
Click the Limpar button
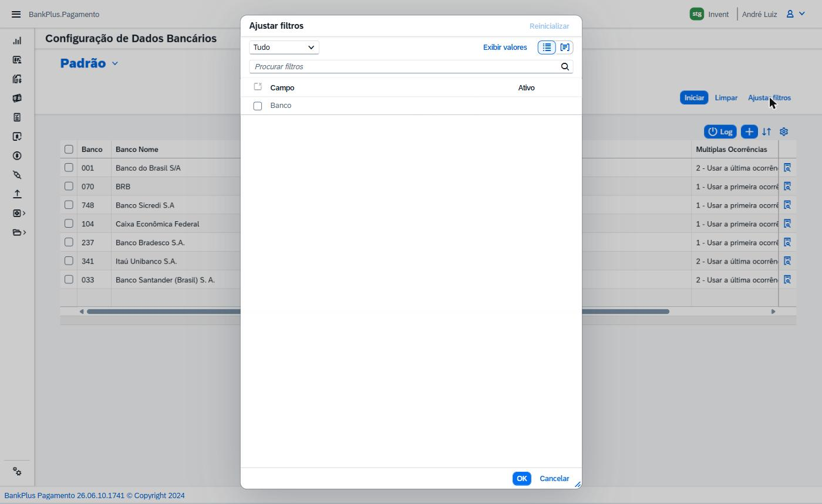pyautogui.click(x=726, y=98)
